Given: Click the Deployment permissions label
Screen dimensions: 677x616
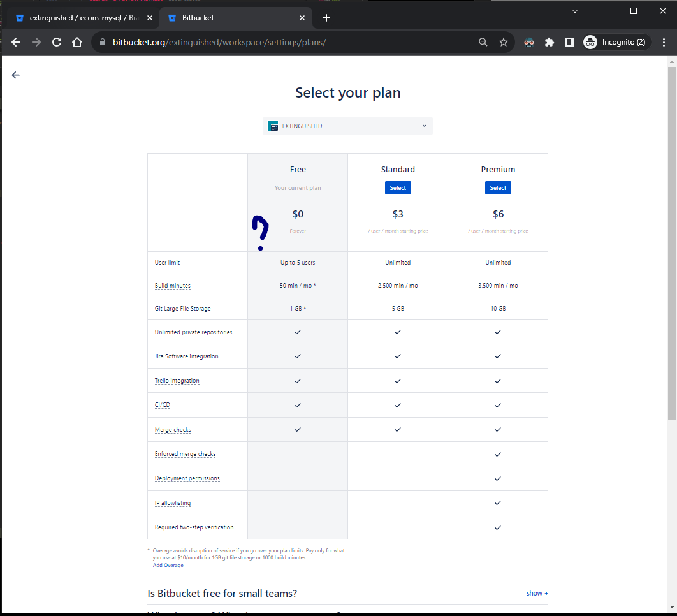Looking at the screenshot, I should (187, 478).
